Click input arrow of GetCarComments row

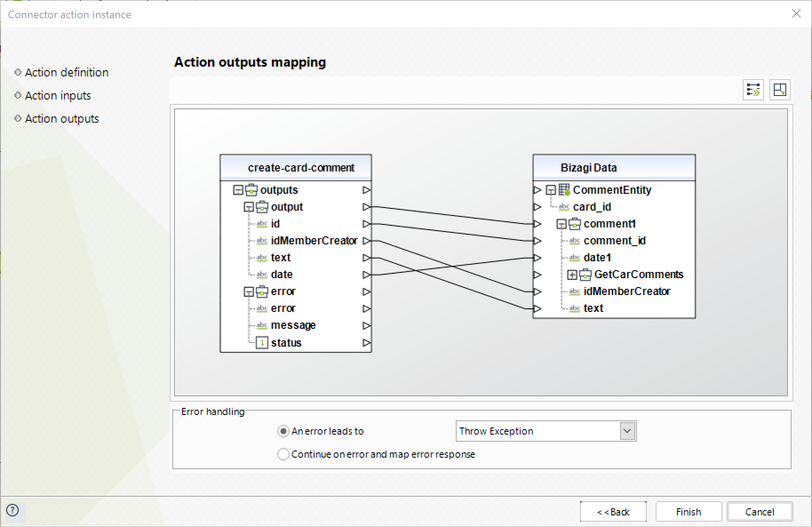pos(537,275)
